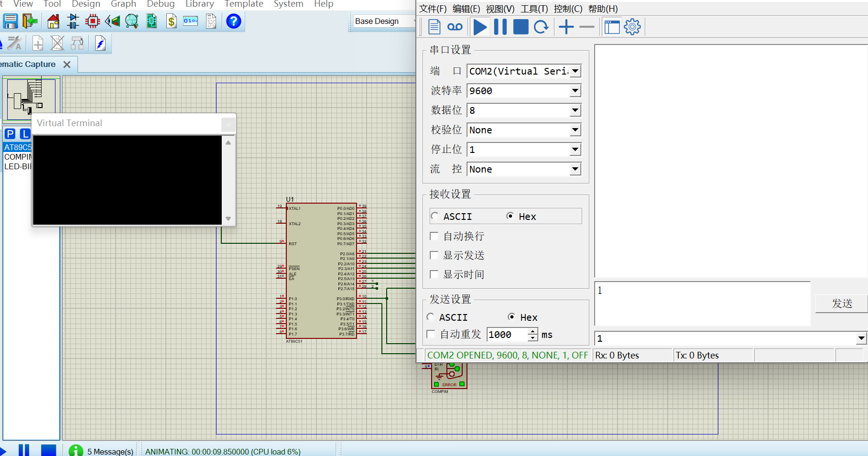
Task: Click the New Sheet plus icon
Action: [x=38, y=43]
